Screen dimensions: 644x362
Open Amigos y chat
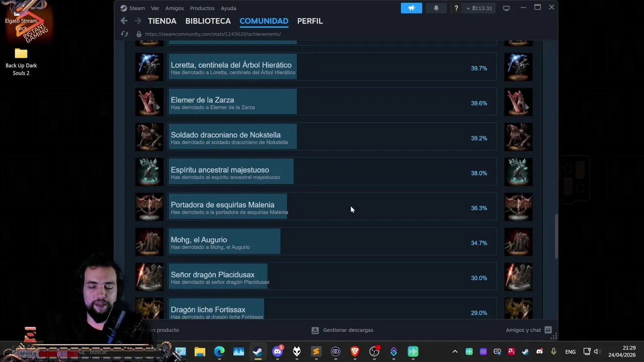coord(523,330)
